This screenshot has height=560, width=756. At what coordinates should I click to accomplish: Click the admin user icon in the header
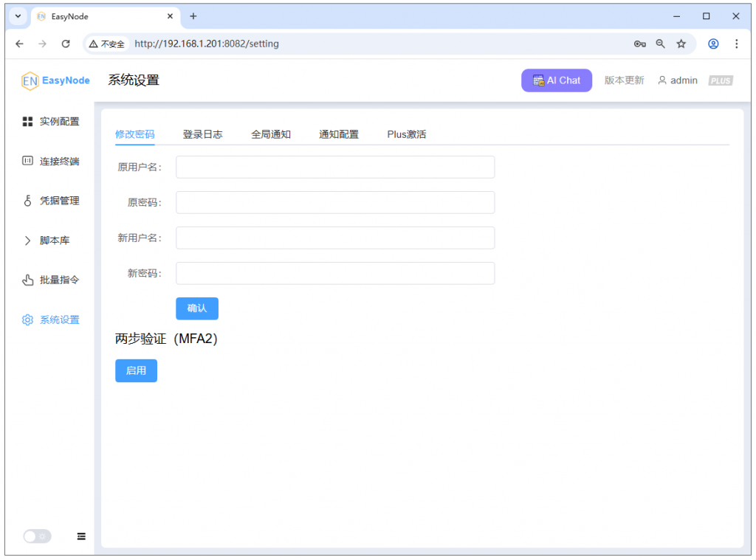pos(663,80)
